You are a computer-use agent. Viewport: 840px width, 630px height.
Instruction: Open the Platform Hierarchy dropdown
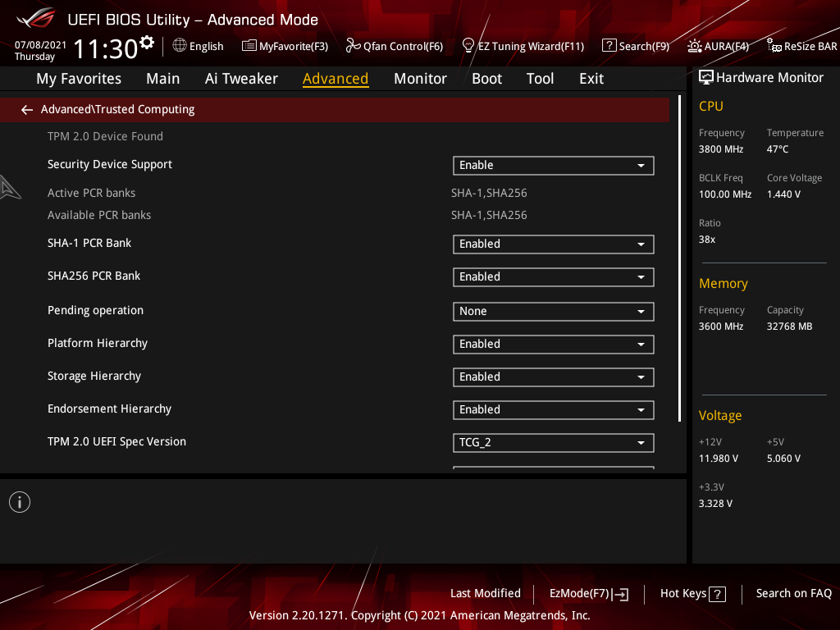(554, 344)
